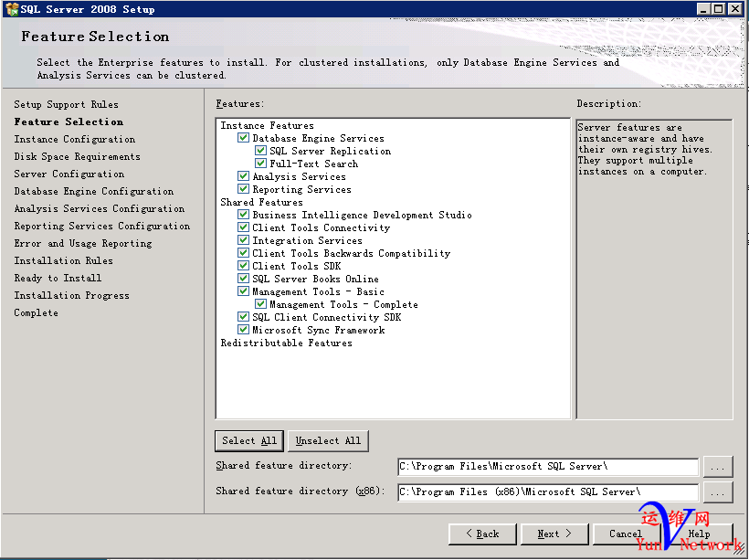
Task: Select Instance Configuration step
Action: tap(75, 139)
